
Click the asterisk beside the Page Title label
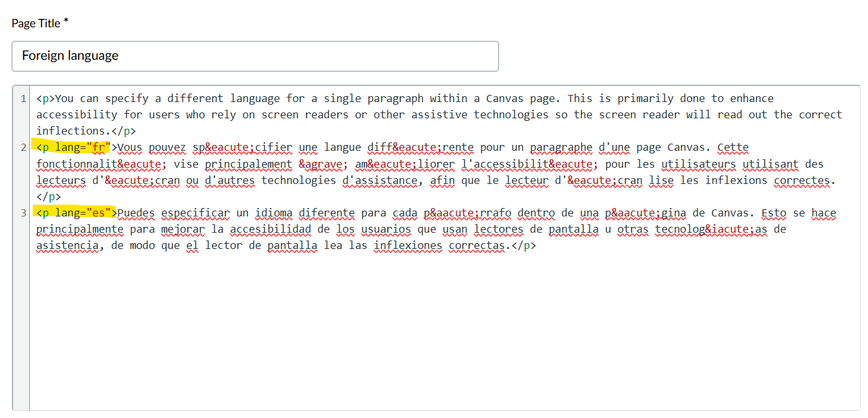[66, 19]
